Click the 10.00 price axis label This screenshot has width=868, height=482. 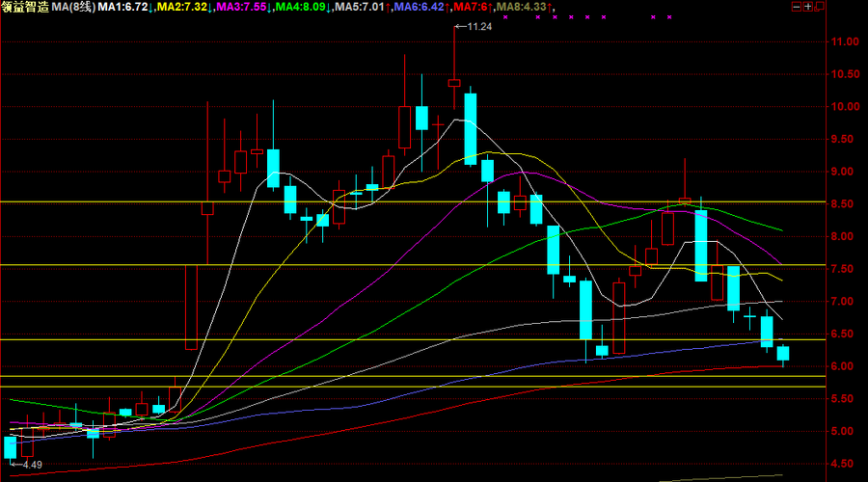pos(845,107)
